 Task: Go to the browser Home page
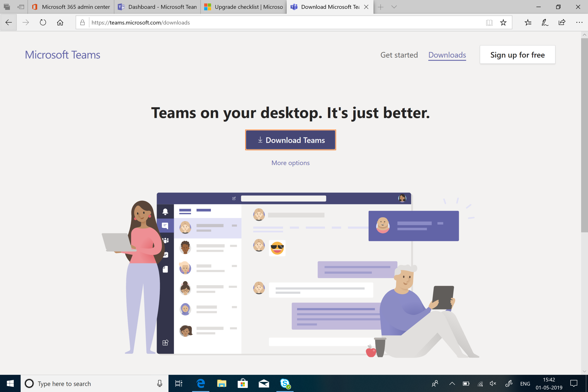[x=60, y=23]
